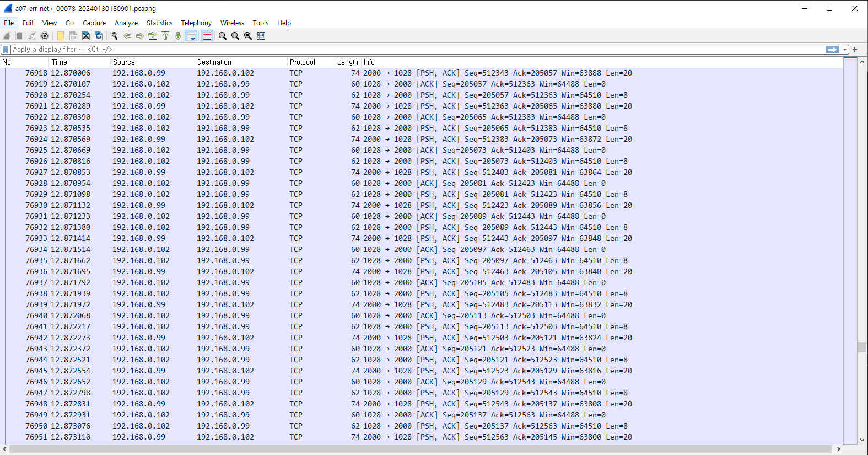This screenshot has width=868, height=455.
Task: Click the vertical scrollbar down arrow
Action: (862, 440)
